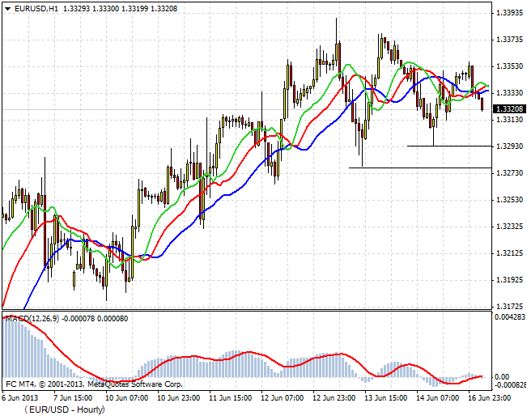Click the 1.31925 price scale value
This screenshot has height=420, width=527.
(x=509, y=280)
